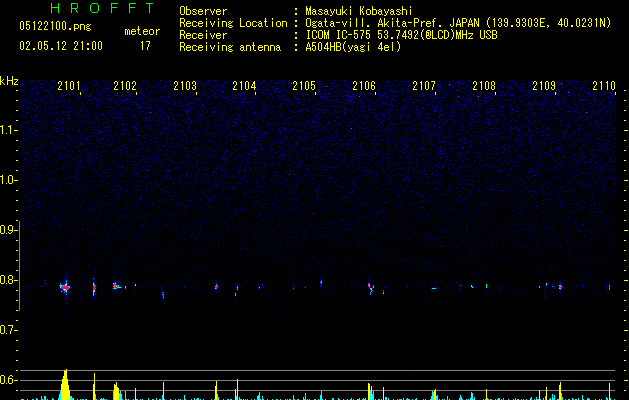Select the meteor count value 17
Screen dimensions: 629x400
(145, 46)
